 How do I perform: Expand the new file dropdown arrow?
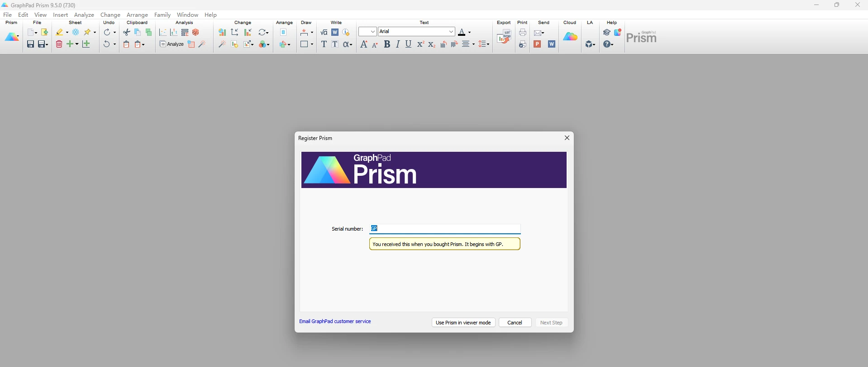36,33
